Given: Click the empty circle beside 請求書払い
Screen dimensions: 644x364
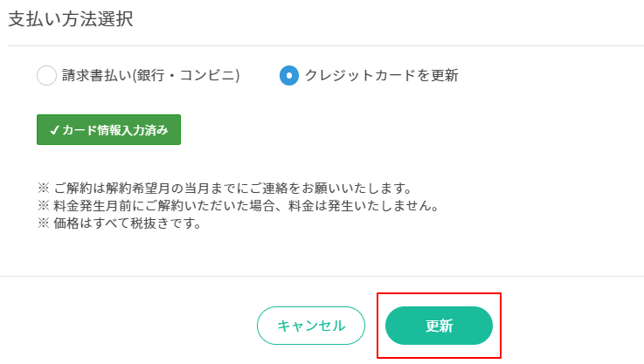Looking at the screenshot, I should (x=46, y=76).
